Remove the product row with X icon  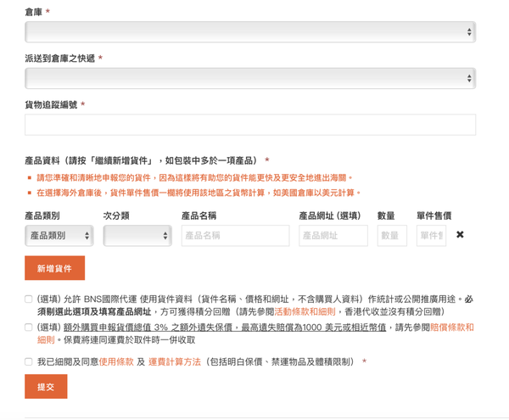[460, 234]
